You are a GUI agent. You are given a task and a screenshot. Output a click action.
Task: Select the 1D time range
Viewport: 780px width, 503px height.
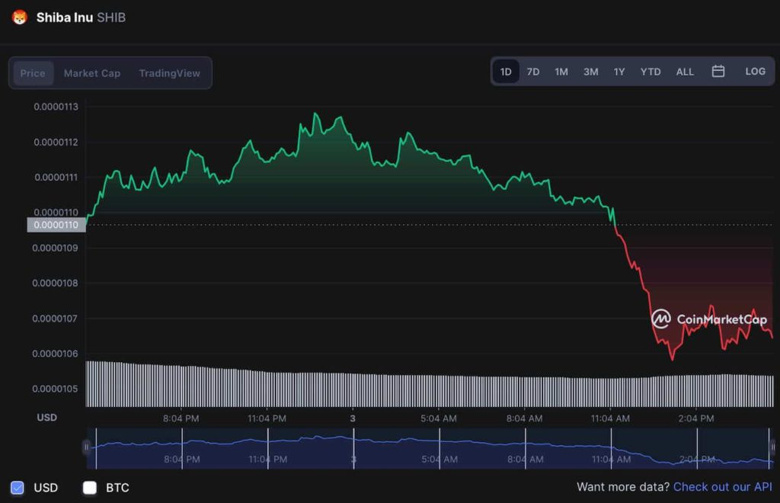[x=506, y=72]
